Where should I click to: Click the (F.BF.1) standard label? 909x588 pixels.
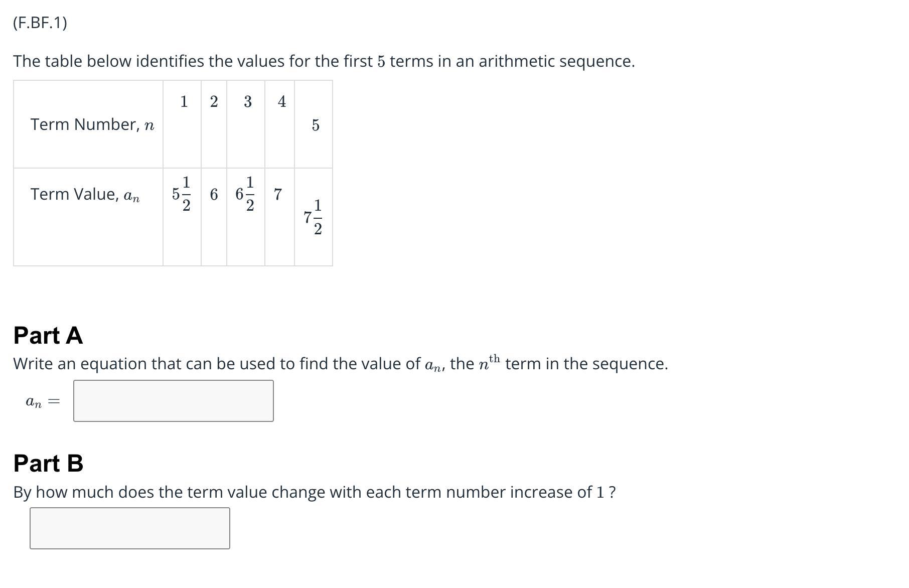(40, 23)
